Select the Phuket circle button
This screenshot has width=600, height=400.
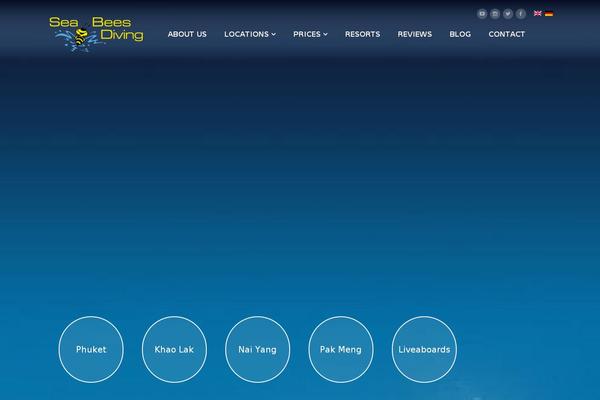[x=91, y=349]
